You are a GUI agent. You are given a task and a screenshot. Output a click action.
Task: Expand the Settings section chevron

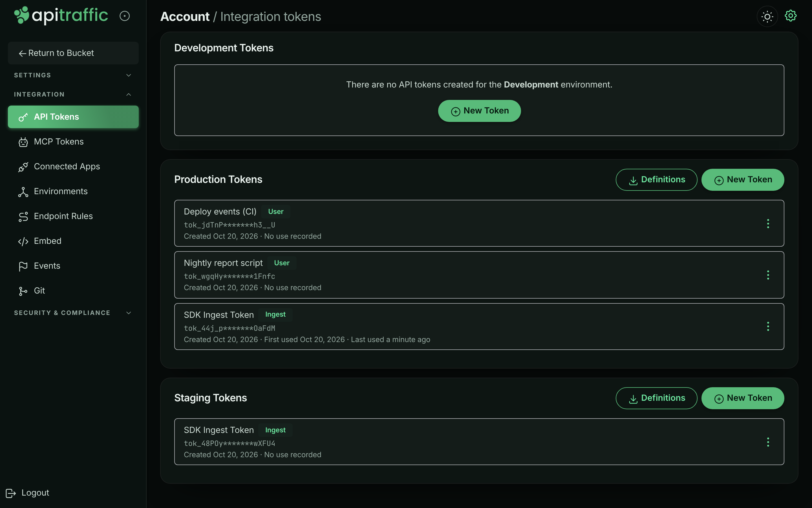(x=129, y=75)
